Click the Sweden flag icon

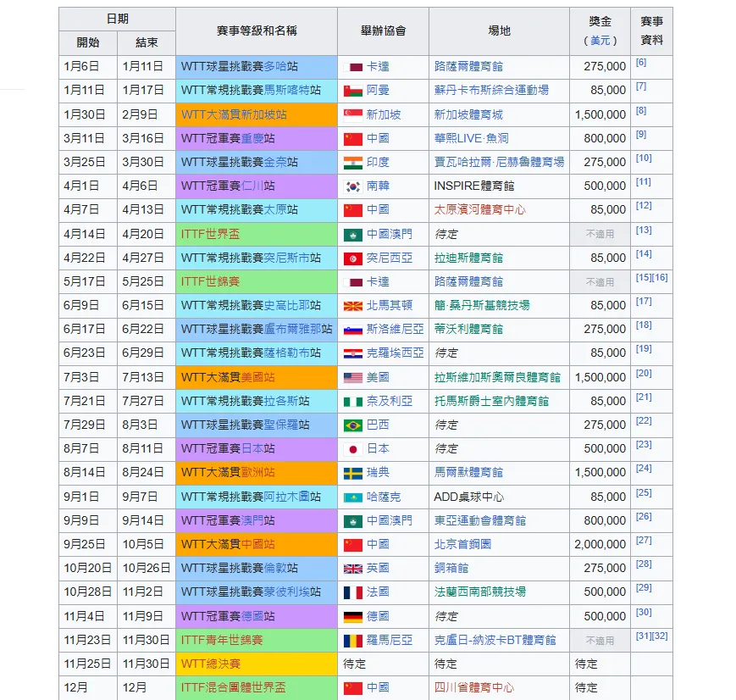[x=352, y=473]
